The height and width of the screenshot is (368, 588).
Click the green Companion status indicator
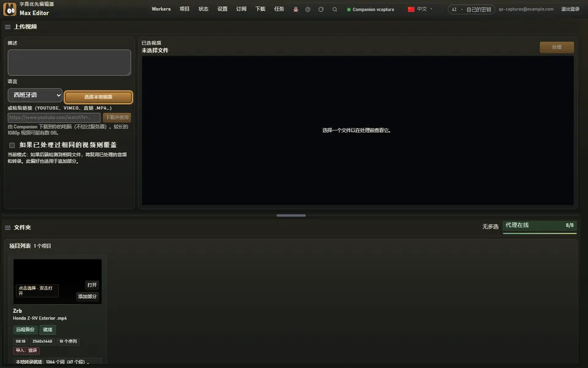(349, 10)
